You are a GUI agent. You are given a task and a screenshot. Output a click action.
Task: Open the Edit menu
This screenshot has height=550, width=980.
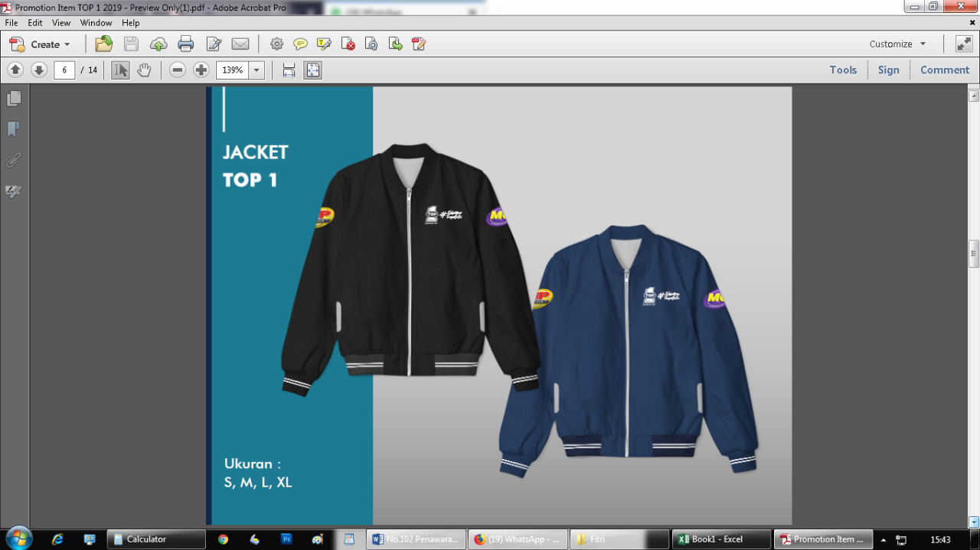coord(35,23)
